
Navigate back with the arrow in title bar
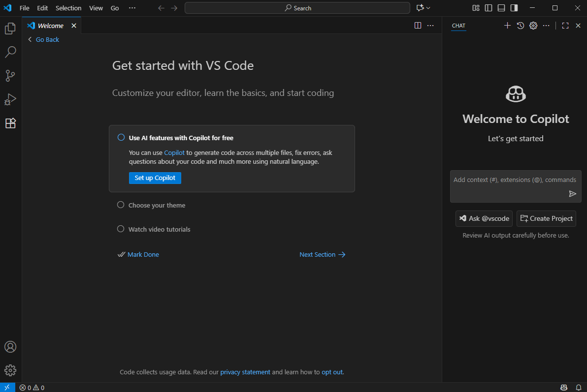click(x=162, y=8)
